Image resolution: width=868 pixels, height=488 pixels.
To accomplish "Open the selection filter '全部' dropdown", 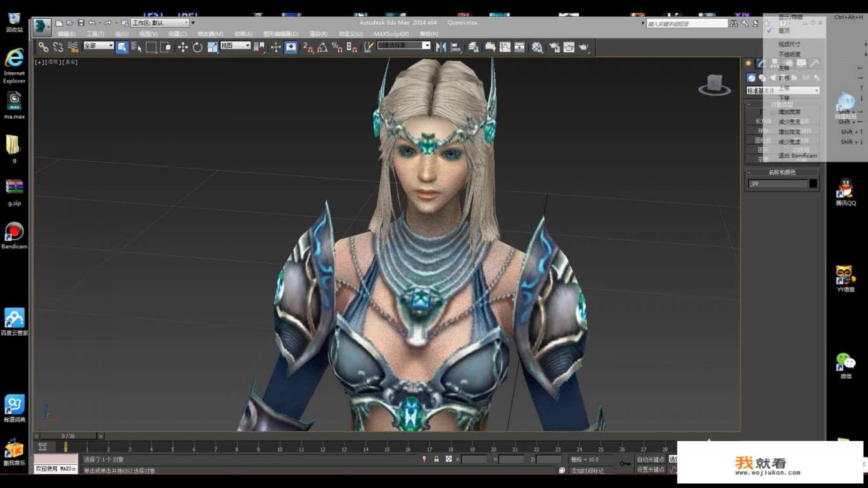I will point(98,46).
